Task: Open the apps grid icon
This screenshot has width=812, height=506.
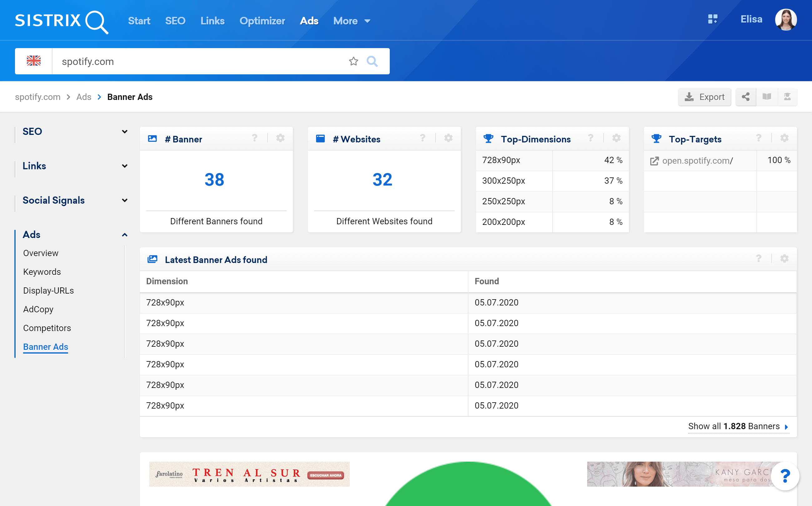Action: pos(713,19)
